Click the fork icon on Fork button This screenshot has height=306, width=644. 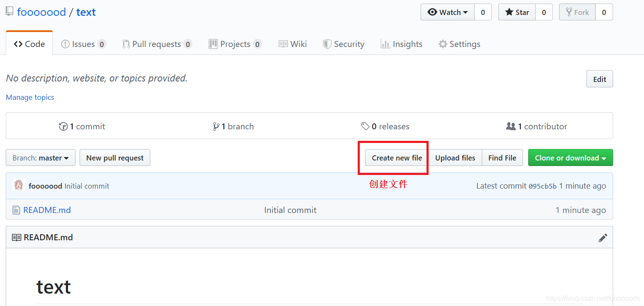[x=569, y=12]
